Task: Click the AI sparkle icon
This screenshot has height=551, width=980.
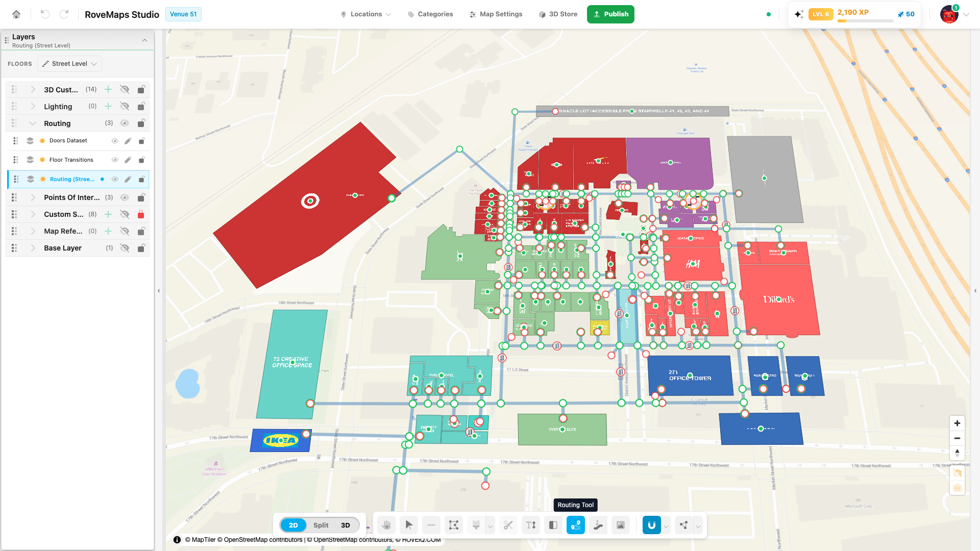Action: tap(799, 14)
